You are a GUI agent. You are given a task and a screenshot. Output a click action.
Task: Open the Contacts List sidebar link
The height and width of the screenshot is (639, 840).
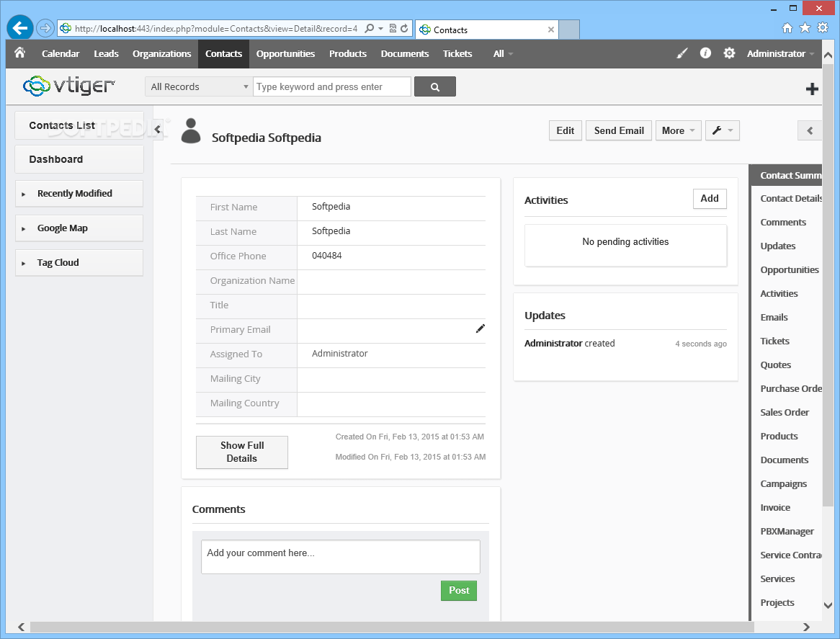pos(79,125)
